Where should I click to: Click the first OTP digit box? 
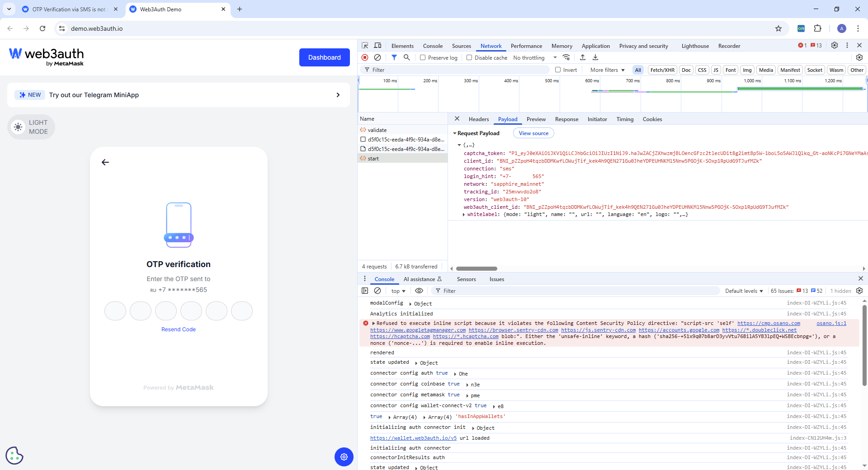(x=115, y=311)
